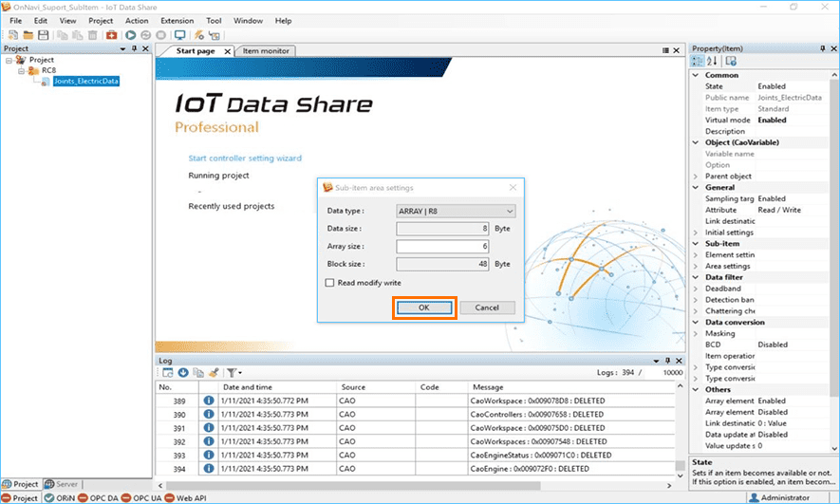Open the Data type ARRAY | R8 dropdown

456,211
